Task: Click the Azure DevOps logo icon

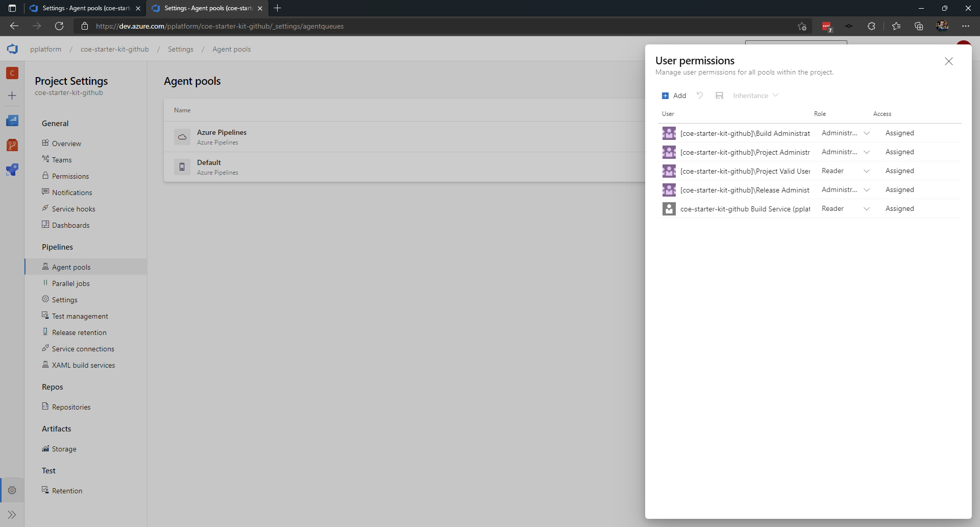Action: click(12, 49)
